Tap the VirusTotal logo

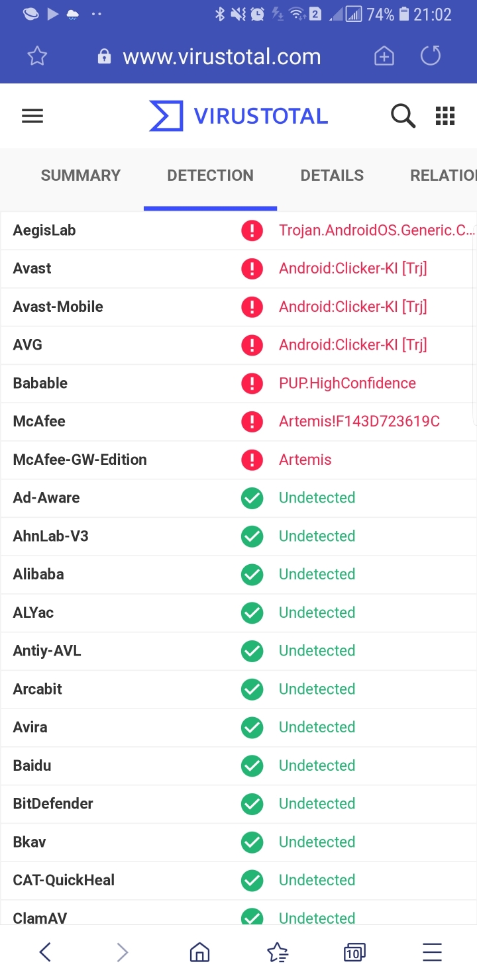coord(238,117)
